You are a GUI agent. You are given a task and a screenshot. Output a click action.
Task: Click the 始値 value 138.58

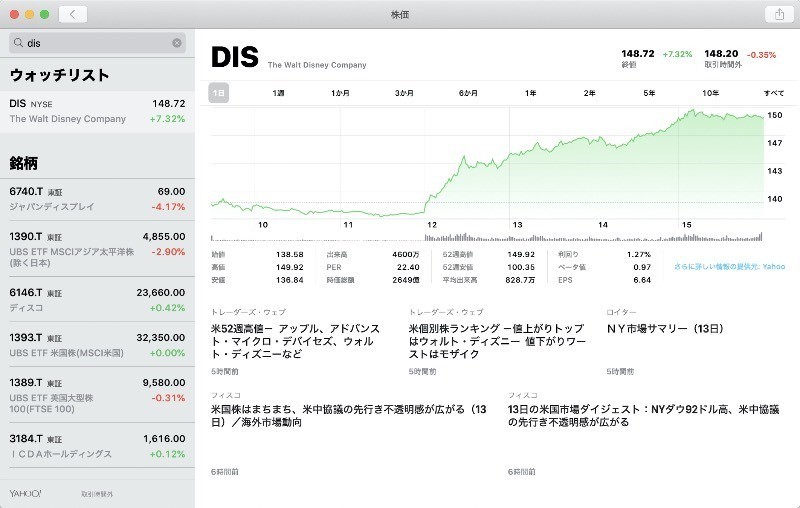(x=290, y=255)
